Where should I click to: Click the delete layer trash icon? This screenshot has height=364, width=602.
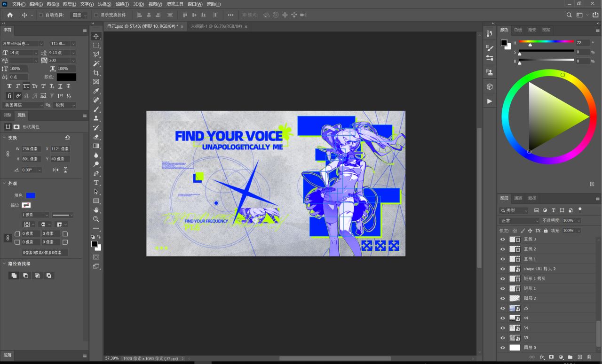pos(589,357)
